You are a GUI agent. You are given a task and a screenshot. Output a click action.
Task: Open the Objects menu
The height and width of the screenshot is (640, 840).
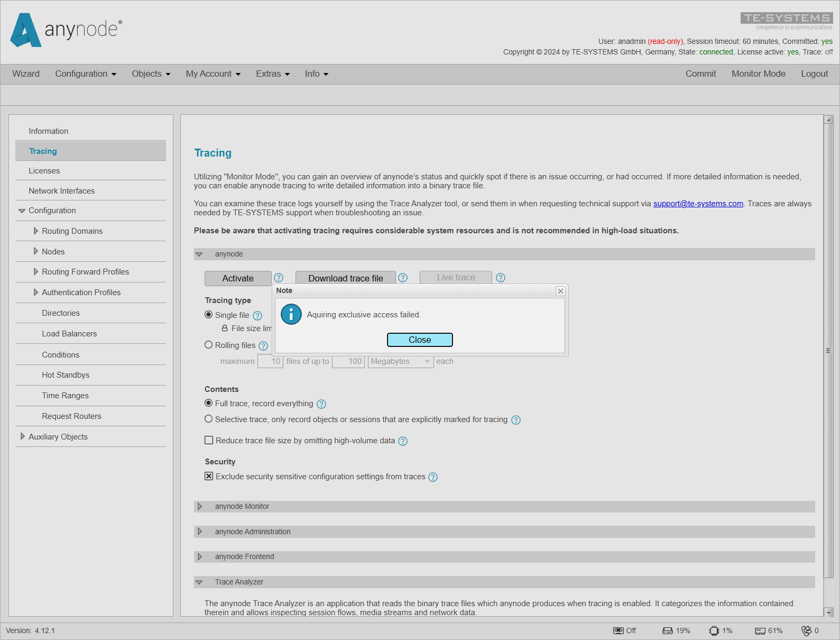[151, 74]
